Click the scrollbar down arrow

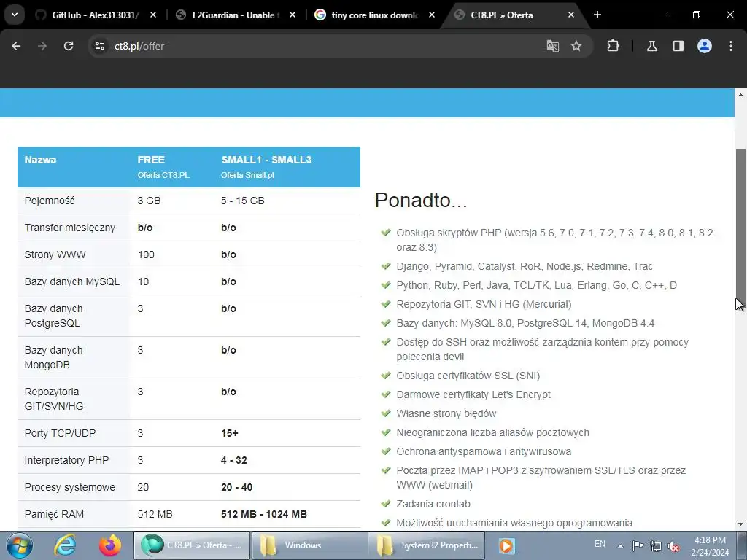click(741, 524)
